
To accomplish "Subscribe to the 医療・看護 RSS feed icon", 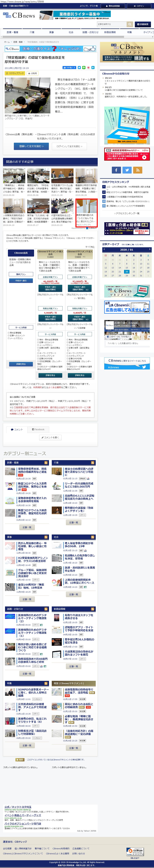I will pos(46,463).
